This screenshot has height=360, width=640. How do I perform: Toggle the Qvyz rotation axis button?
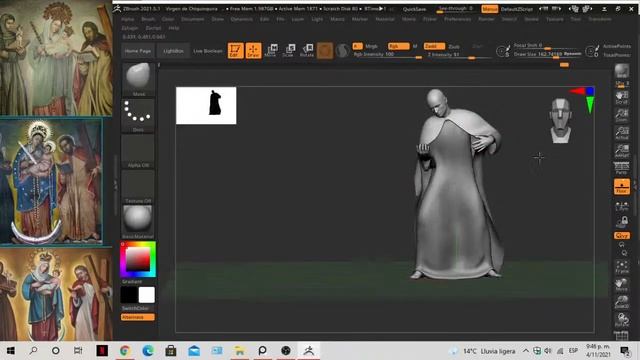(622, 236)
